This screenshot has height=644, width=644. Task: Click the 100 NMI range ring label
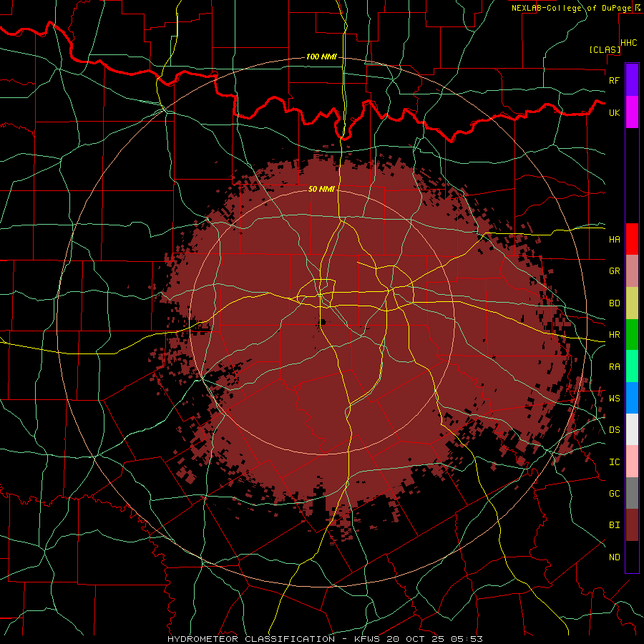tap(321, 57)
